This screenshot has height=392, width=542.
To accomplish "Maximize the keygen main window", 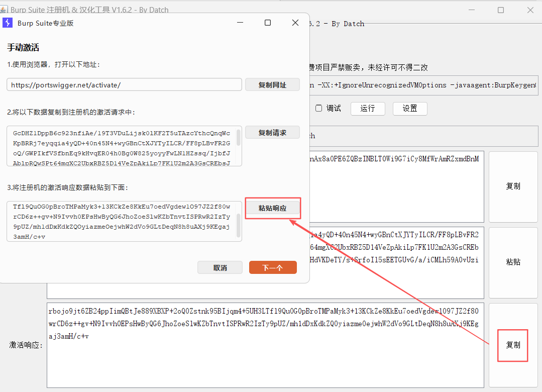I will point(500,10).
